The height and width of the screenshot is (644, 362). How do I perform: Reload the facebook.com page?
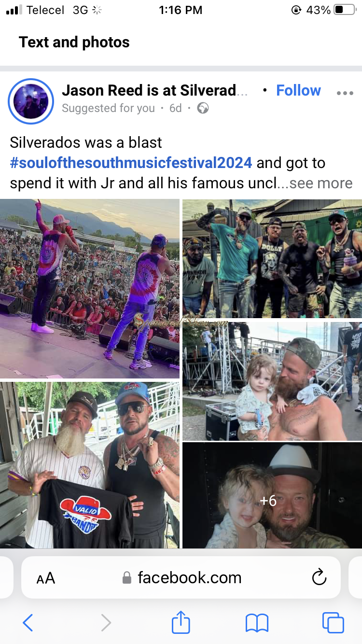(319, 577)
